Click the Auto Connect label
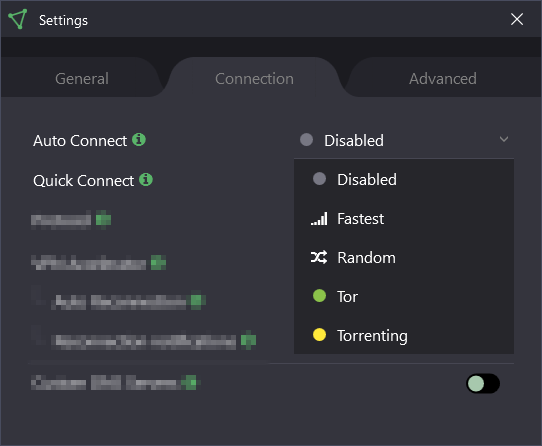 point(80,141)
